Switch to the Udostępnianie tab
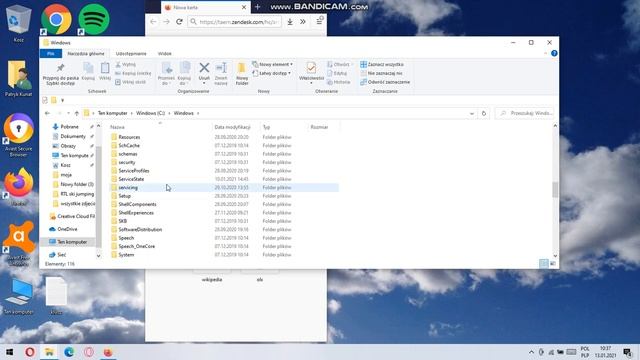 131,53
